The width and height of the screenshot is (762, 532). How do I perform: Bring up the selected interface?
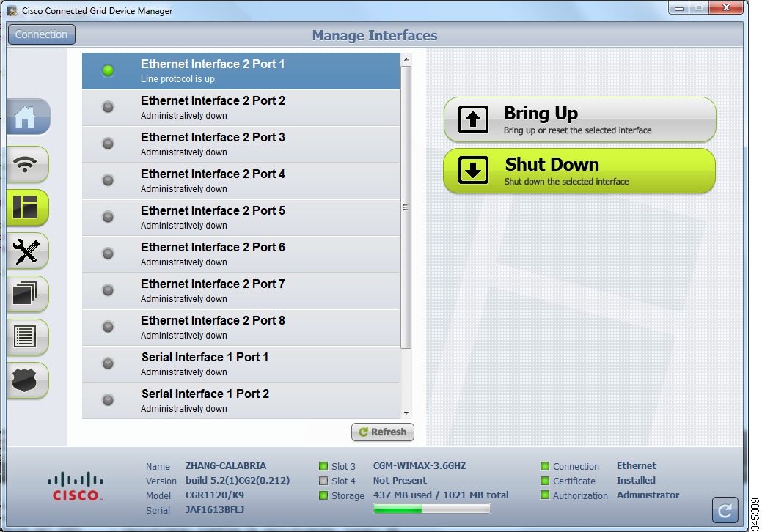(x=580, y=119)
